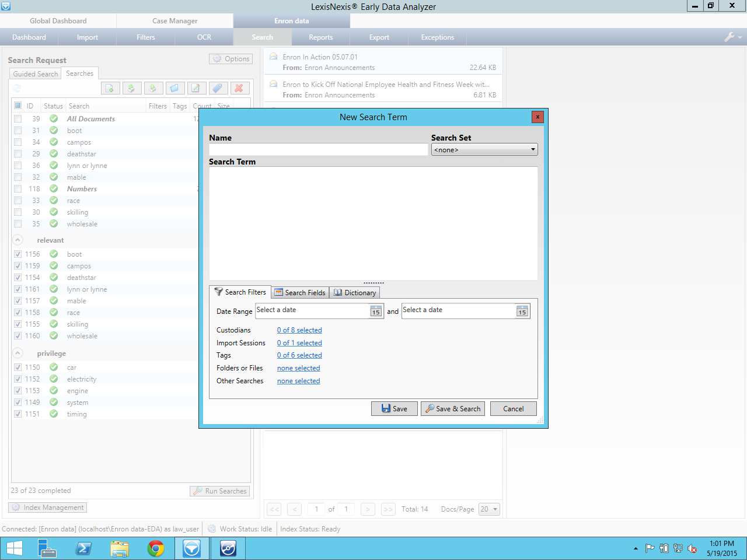The height and width of the screenshot is (560, 747).
Task: Launch Server Manager from the taskbar
Action: pyautogui.click(x=47, y=548)
